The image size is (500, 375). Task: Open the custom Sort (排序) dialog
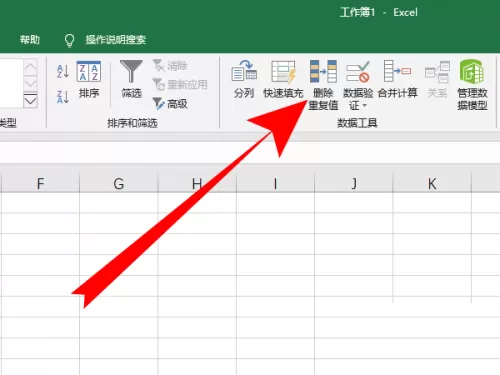[x=89, y=79]
